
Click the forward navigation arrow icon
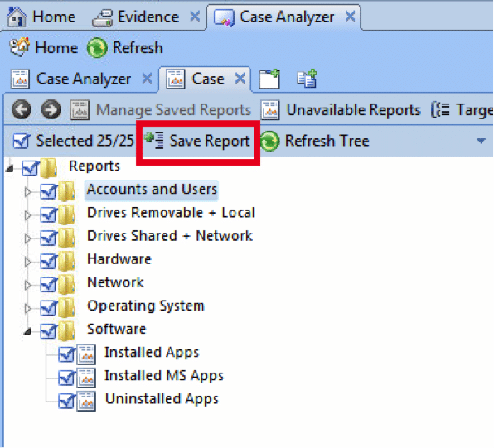pyautogui.click(x=51, y=109)
